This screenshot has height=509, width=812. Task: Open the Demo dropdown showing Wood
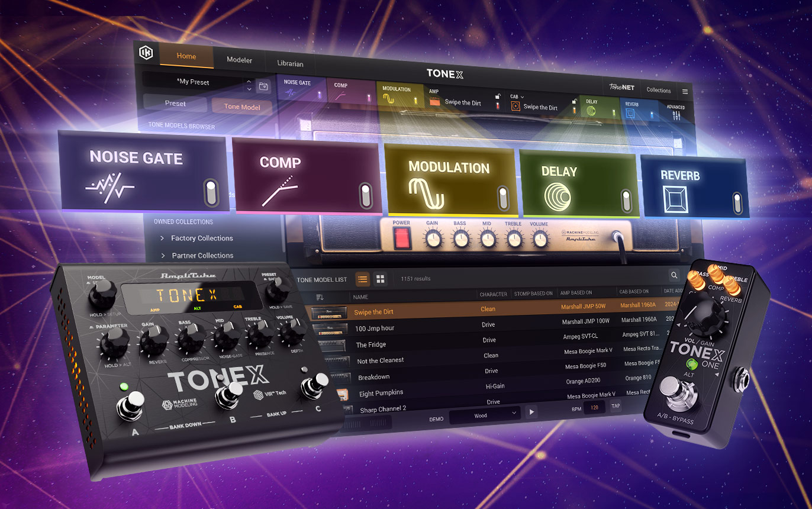click(485, 415)
